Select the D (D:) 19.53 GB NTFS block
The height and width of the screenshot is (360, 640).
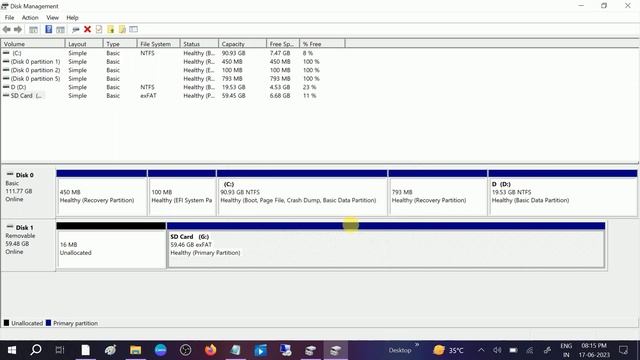tap(563, 193)
